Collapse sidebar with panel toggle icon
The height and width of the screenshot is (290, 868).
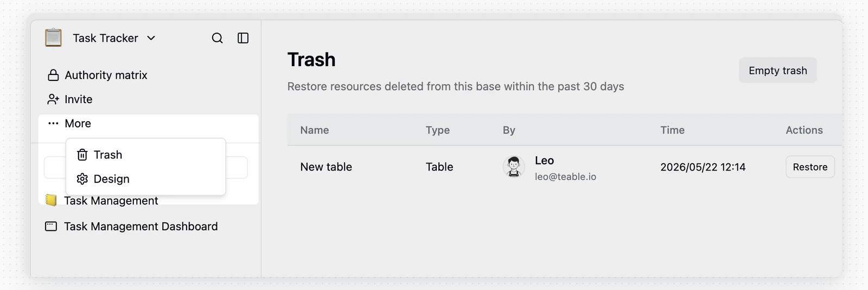point(243,38)
